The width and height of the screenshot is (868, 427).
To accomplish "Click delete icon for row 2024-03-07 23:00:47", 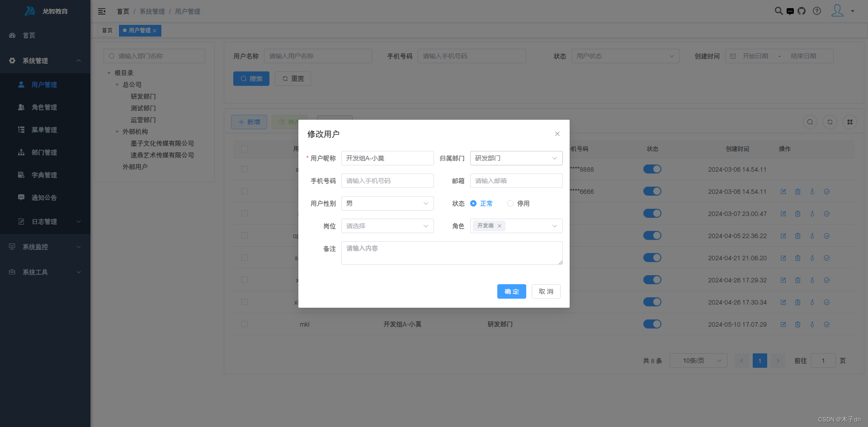I will (x=798, y=214).
